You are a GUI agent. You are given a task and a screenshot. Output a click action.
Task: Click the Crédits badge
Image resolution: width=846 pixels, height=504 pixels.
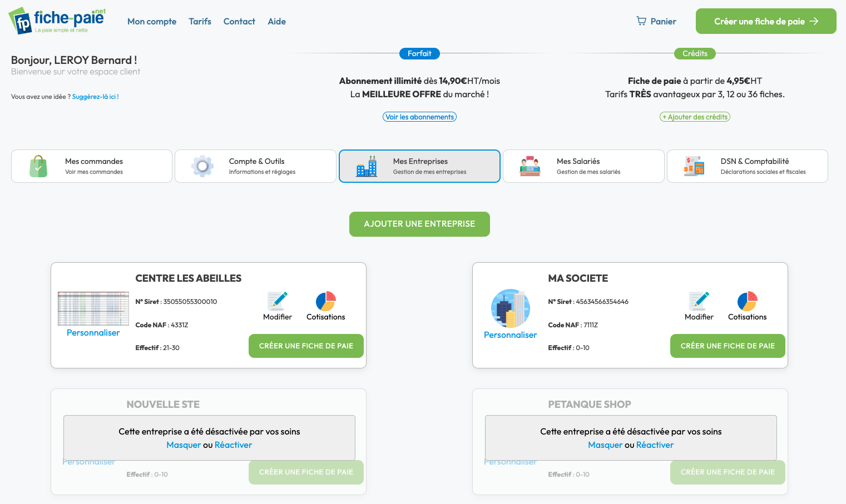coord(695,53)
